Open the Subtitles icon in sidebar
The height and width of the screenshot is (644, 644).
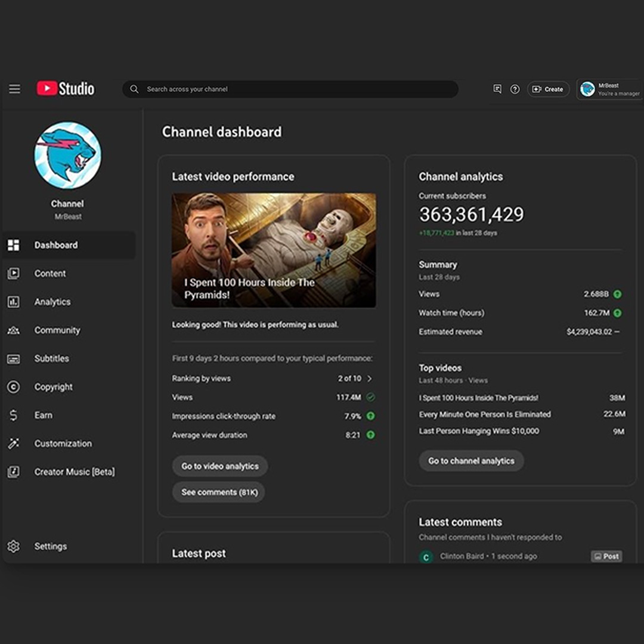13,358
